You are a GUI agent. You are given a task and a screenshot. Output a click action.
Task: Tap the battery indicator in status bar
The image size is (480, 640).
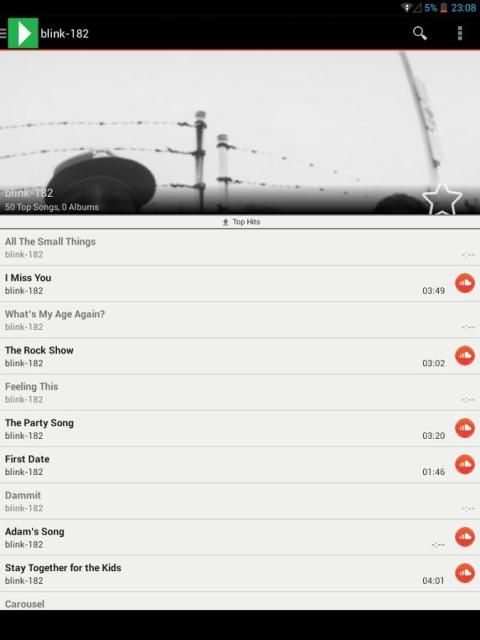point(444,7)
